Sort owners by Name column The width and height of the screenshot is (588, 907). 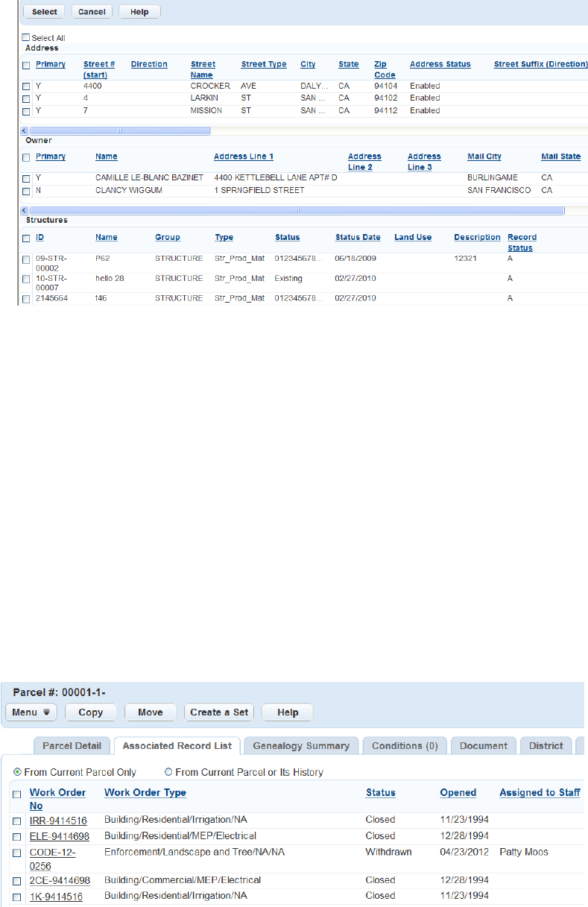pyautogui.click(x=106, y=157)
